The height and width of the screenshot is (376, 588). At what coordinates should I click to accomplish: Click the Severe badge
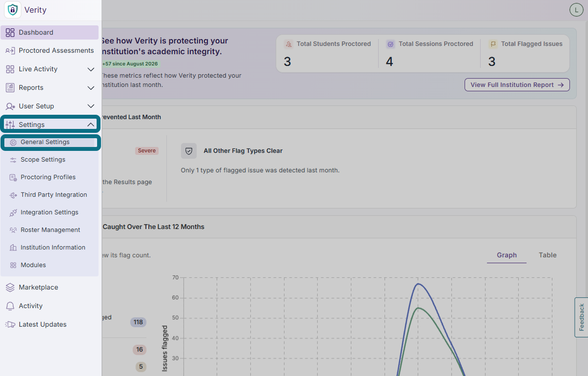click(x=147, y=151)
